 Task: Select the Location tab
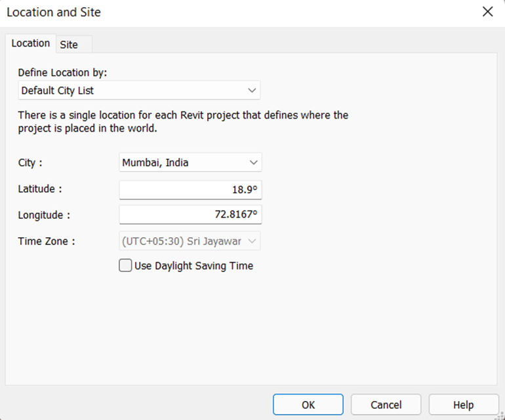tap(31, 43)
